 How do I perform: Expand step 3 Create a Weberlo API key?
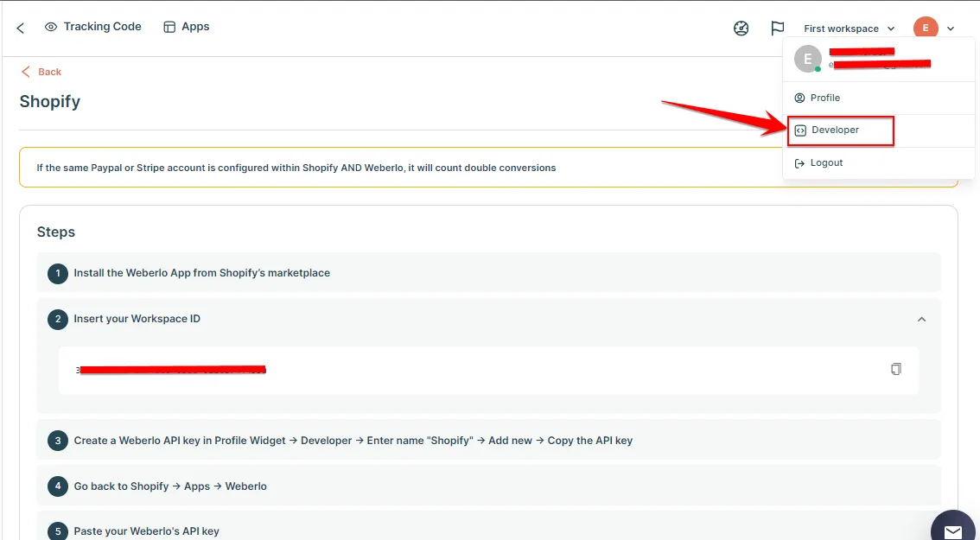(x=489, y=440)
